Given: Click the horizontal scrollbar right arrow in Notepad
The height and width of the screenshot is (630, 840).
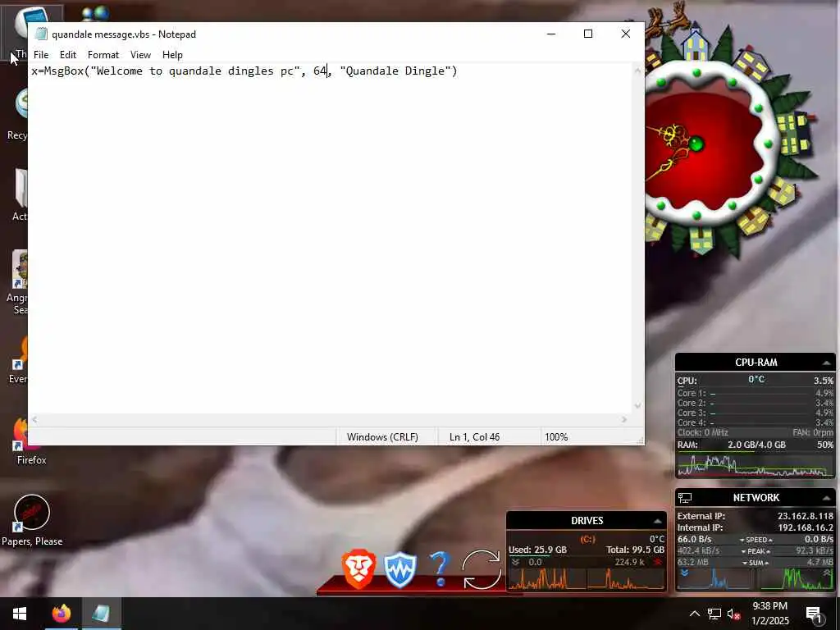Looking at the screenshot, I should coord(624,419).
